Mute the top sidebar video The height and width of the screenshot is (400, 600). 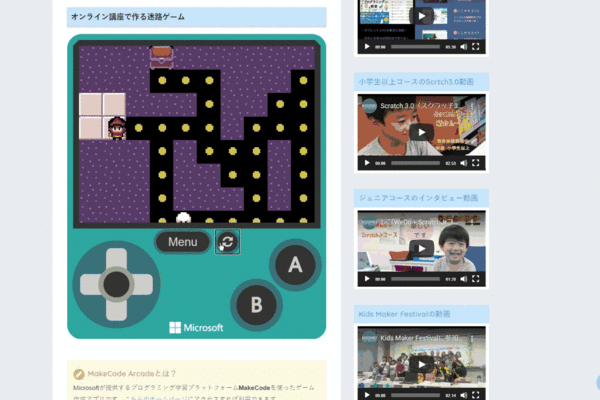pyautogui.click(x=463, y=47)
